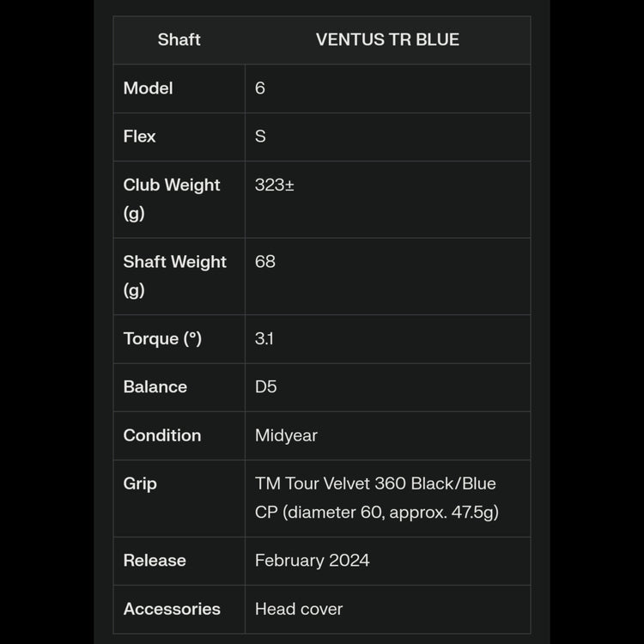
Task: Click the Flex row label
Action: click(x=139, y=137)
